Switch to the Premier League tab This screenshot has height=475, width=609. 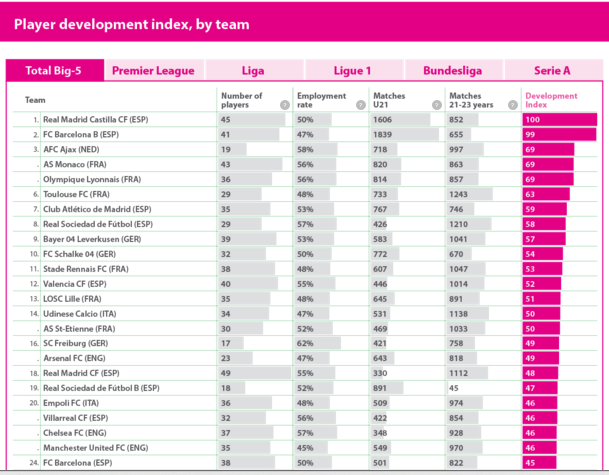pyautogui.click(x=153, y=70)
